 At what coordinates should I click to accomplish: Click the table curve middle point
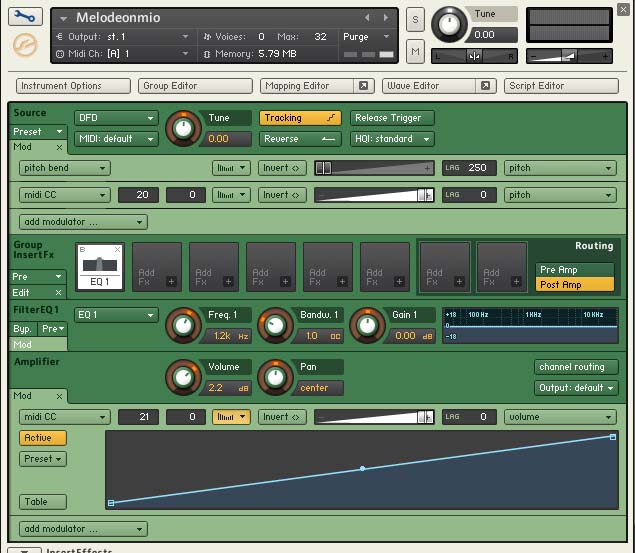tap(362, 468)
